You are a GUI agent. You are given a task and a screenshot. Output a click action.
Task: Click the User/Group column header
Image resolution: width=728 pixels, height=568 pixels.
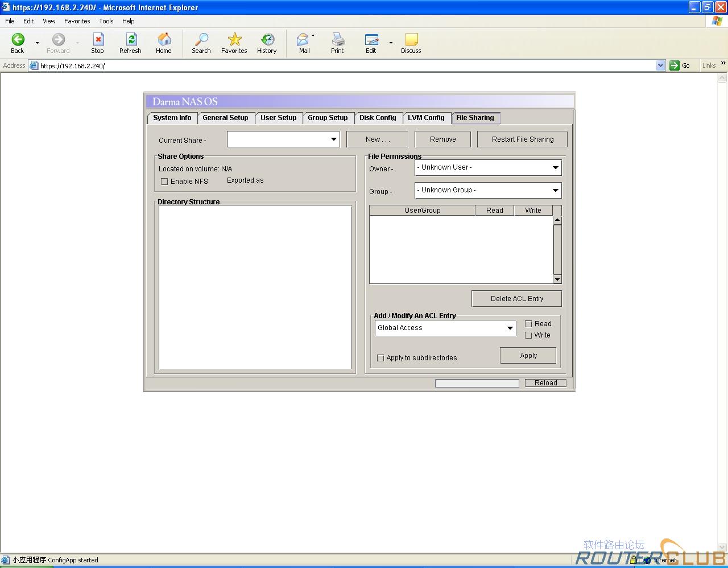coord(423,211)
